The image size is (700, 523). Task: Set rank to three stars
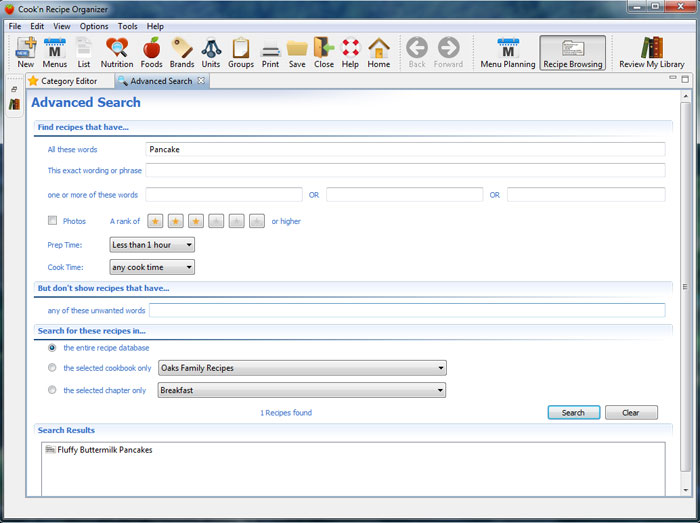pos(196,221)
